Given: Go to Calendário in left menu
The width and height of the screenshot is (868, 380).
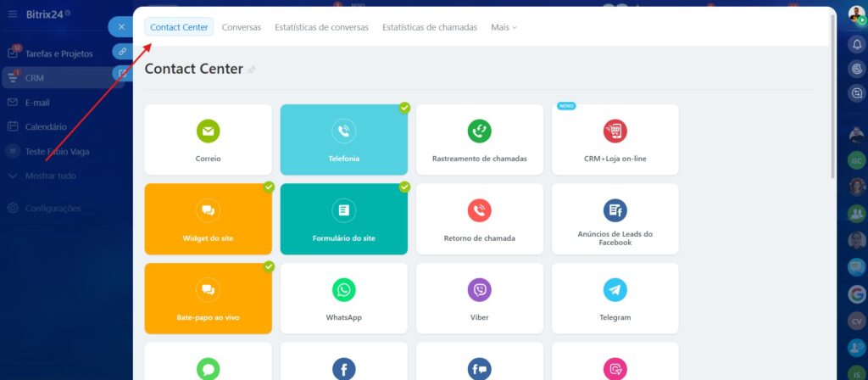Looking at the screenshot, I should pyautogui.click(x=46, y=127).
